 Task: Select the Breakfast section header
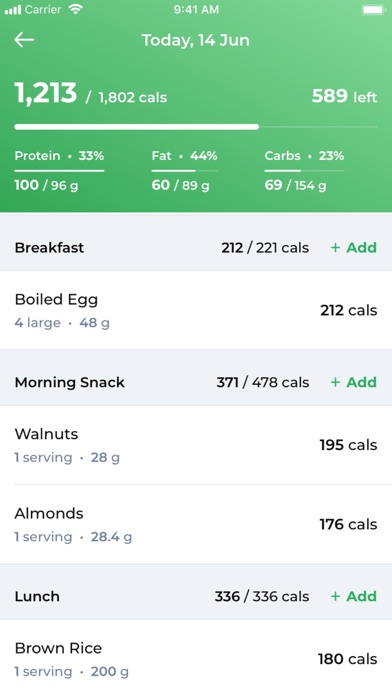196,247
